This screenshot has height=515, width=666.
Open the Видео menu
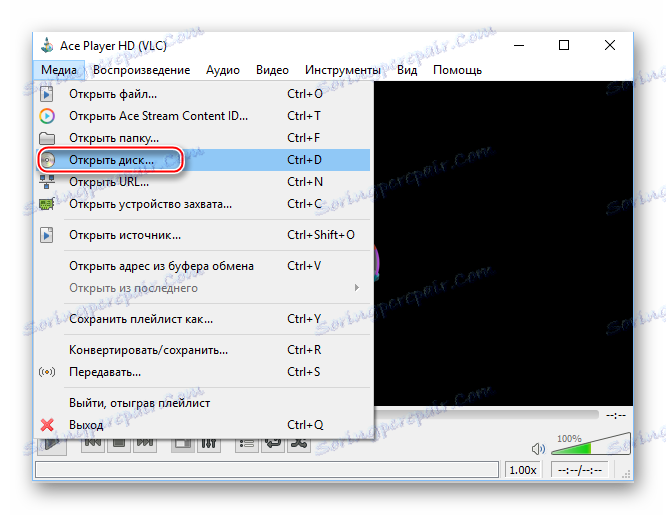(x=272, y=70)
